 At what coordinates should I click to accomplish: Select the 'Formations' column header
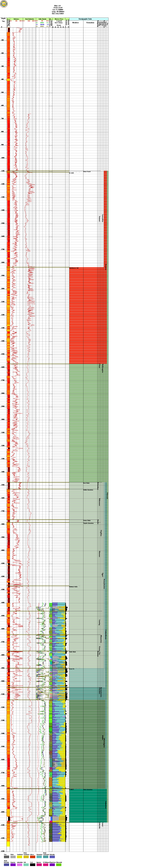(x=90, y=23)
